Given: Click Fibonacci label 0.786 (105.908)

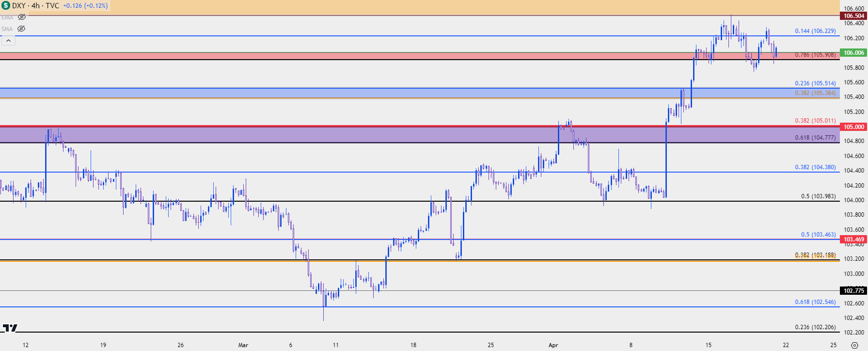Looking at the screenshot, I should click(815, 55).
